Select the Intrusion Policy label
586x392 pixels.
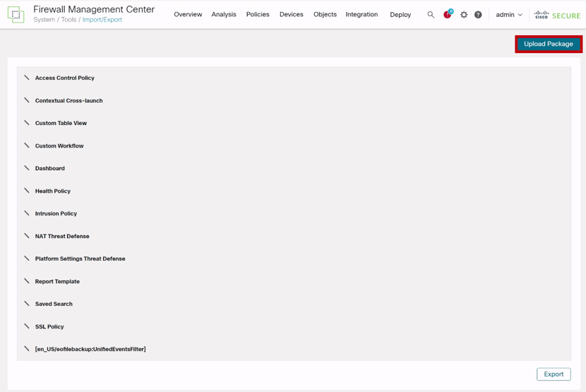point(56,213)
